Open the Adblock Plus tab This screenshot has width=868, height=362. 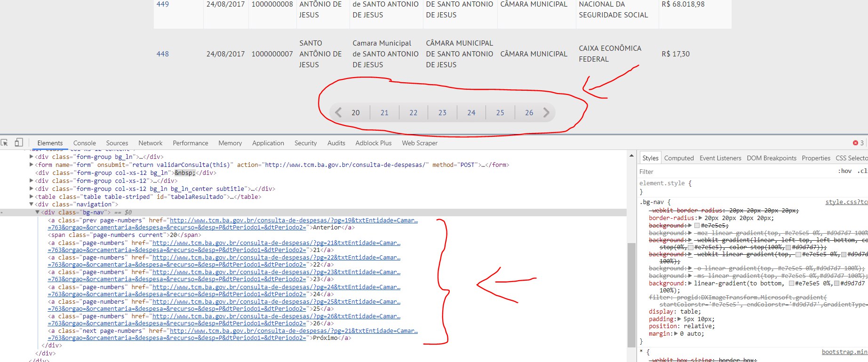tap(374, 143)
